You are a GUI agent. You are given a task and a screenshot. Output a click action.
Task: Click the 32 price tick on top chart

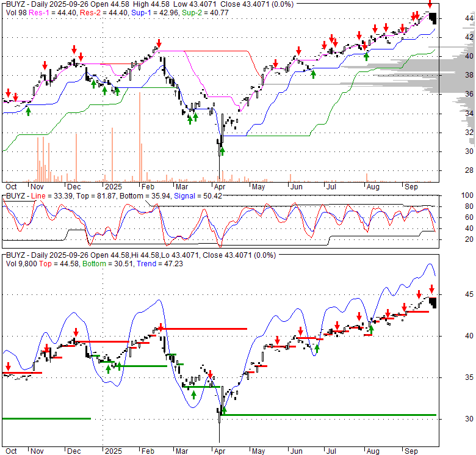[x=469, y=133]
